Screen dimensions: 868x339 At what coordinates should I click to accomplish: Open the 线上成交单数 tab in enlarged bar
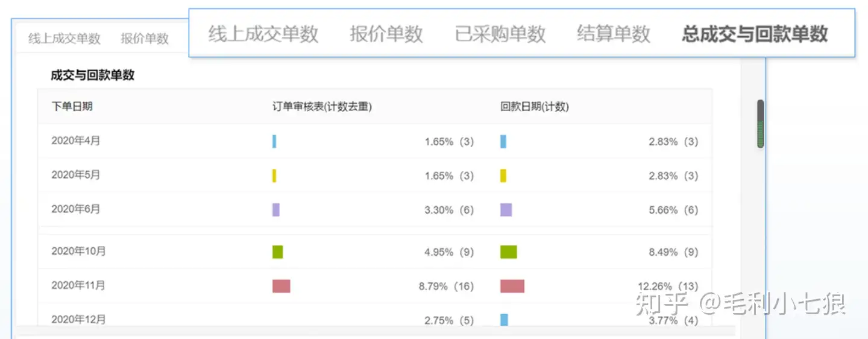[263, 34]
